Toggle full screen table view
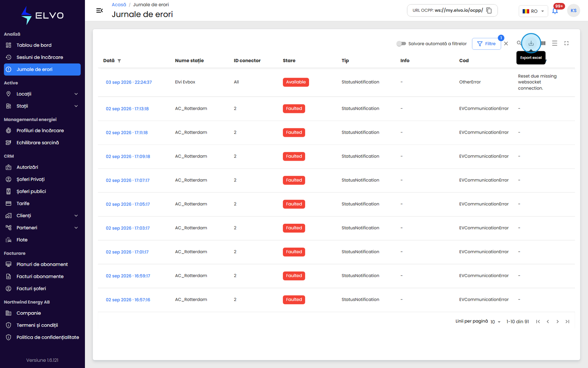The image size is (588, 368). 566,43
